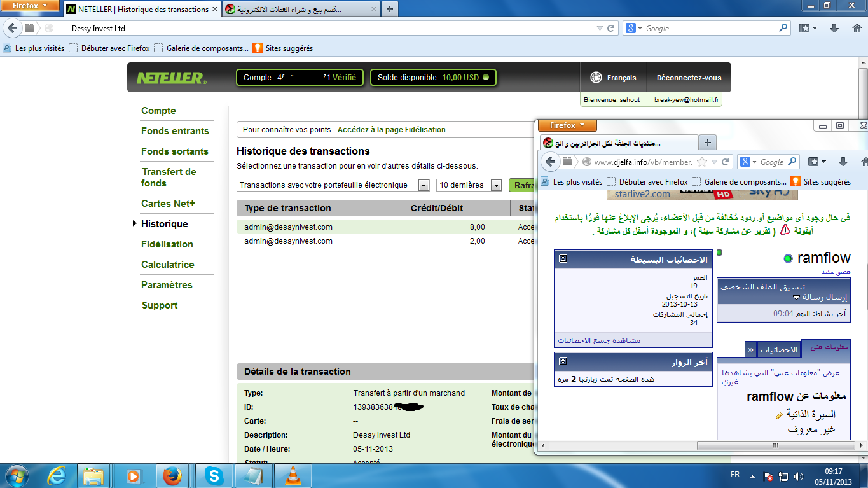Open Cartes Net+ in the sidebar

168,204
